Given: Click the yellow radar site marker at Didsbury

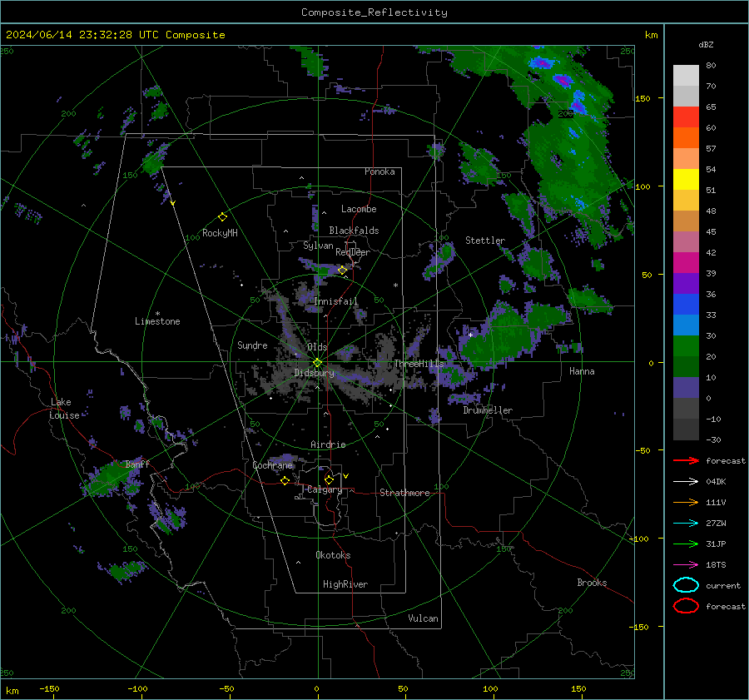Looking at the screenshot, I should [x=317, y=363].
